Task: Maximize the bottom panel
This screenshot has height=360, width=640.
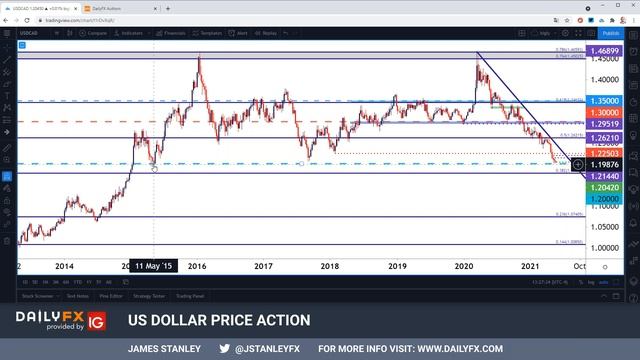Action: 616,296
